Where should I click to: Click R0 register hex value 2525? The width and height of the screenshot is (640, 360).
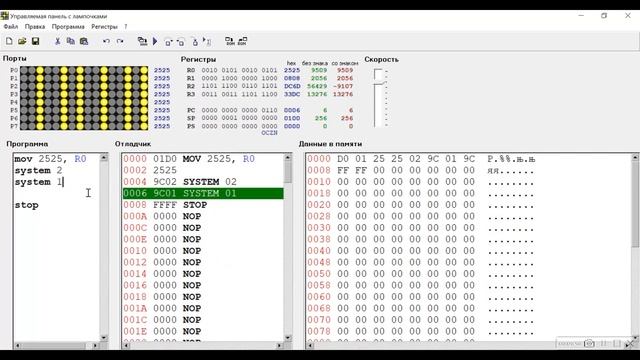point(292,70)
